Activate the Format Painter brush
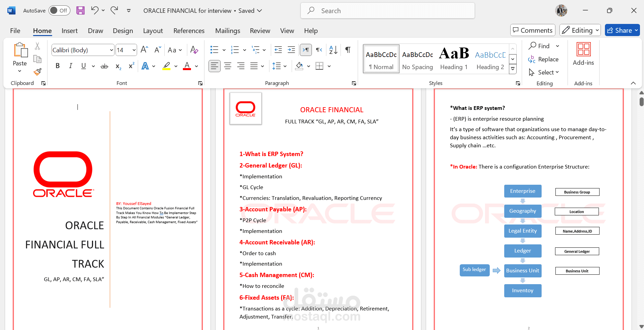This screenshot has width=644, height=330. tap(37, 72)
